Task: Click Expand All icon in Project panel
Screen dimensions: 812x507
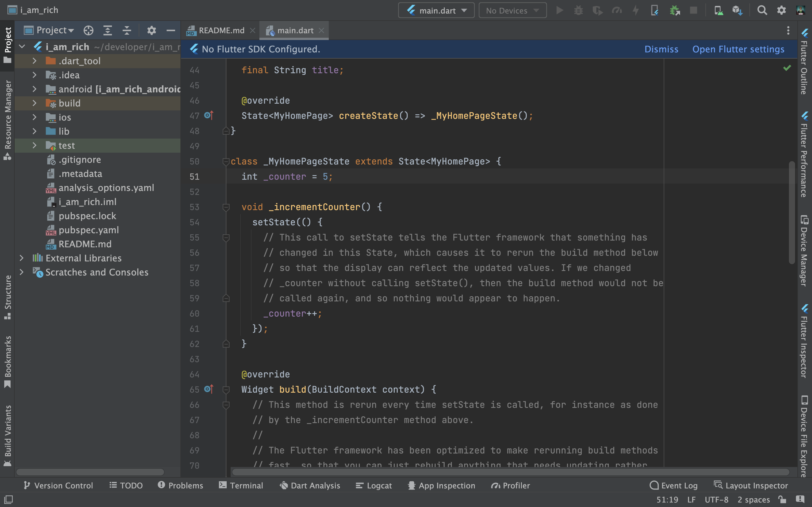Action: coord(107,30)
